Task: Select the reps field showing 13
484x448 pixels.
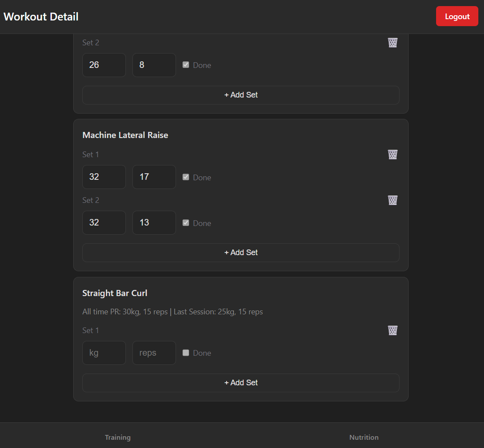Action: (x=154, y=222)
